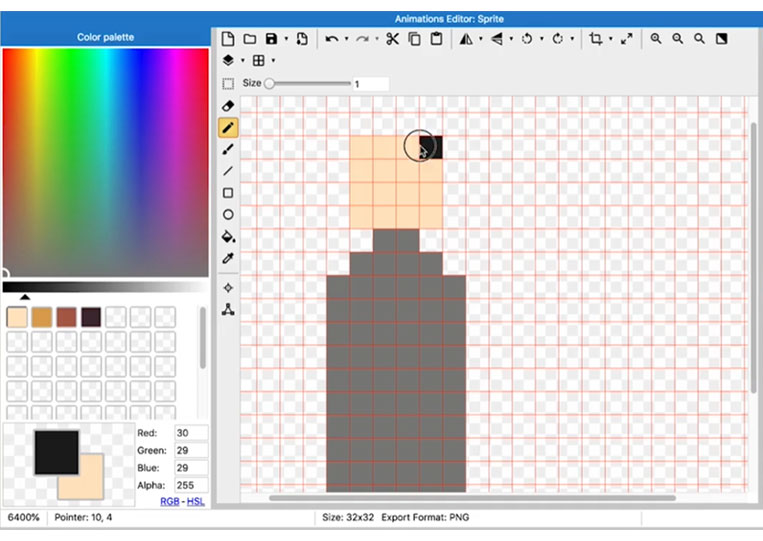
Task: Click the resize/scale arrows icon
Action: [x=627, y=39]
